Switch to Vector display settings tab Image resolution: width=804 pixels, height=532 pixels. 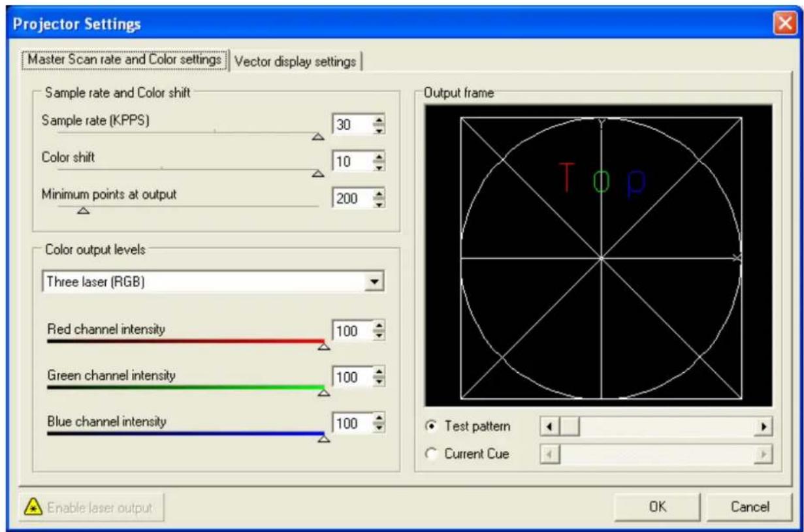point(295,61)
